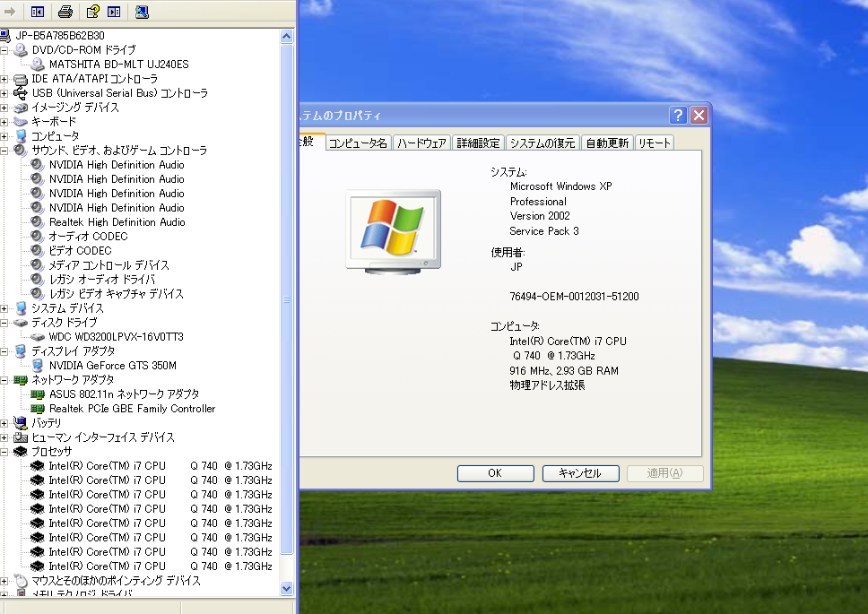The width and height of the screenshot is (868, 614).
Task: Click the ASUS 802.11n network adapter icon
Action: tap(37, 394)
